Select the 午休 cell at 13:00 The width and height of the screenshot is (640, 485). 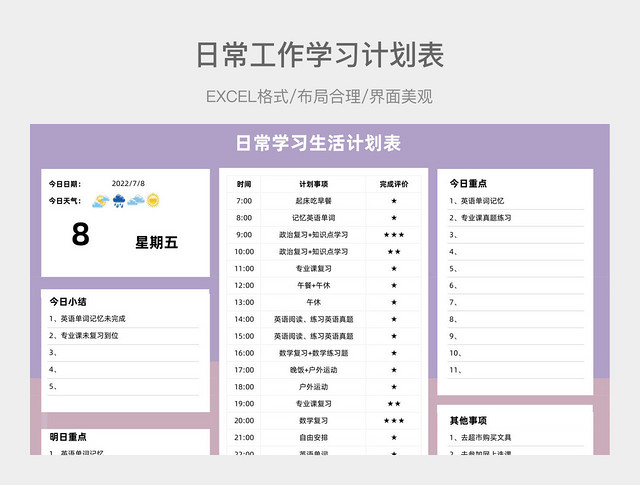[313, 302]
